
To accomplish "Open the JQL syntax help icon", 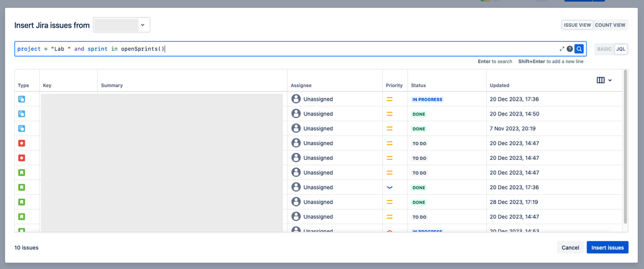I will 570,49.
